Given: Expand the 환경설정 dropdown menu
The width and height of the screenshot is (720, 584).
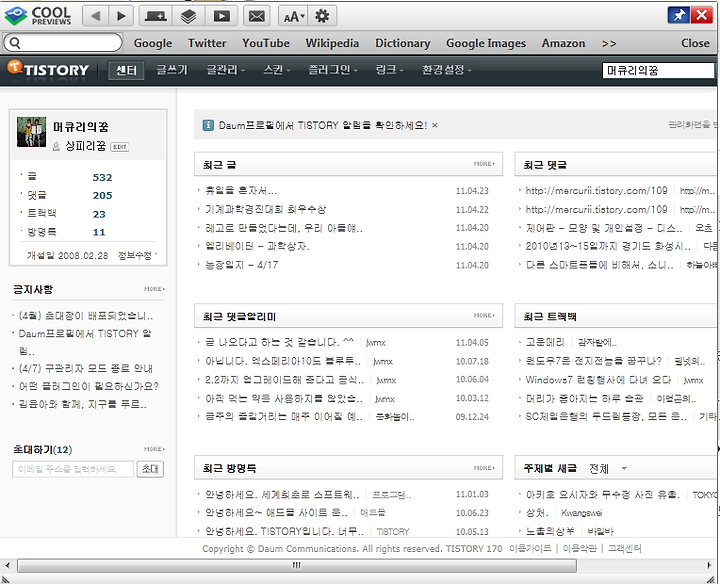Looking at the screenshot, I should coord(446,70).
